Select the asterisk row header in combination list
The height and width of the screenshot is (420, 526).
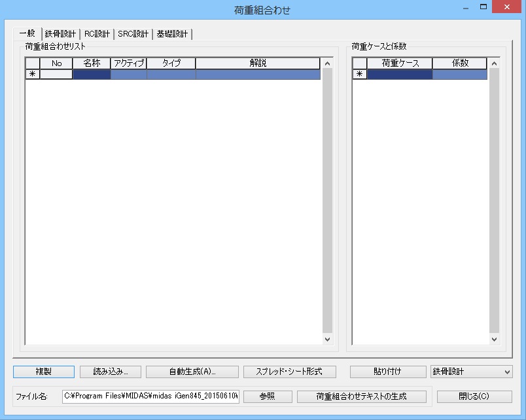pos(33,75)
